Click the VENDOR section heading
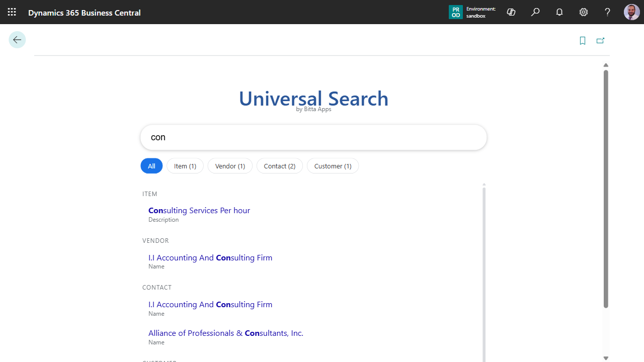Viewport: 644px width, 362px height. (x=155, y=241)
